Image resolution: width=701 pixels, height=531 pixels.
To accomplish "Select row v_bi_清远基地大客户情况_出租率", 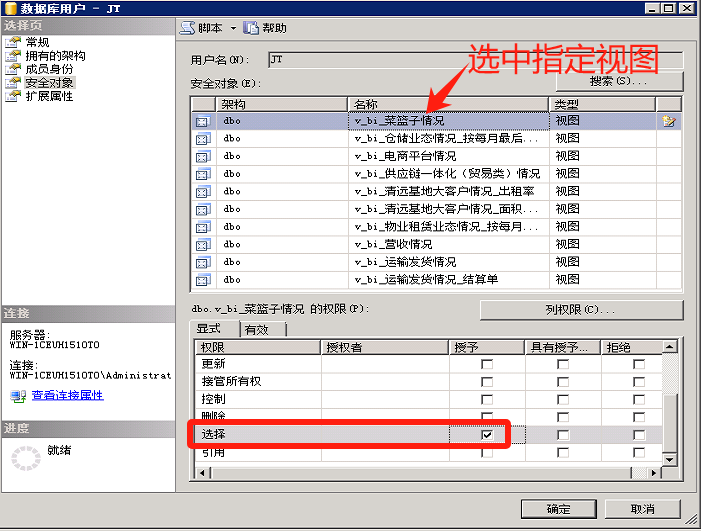I will [436, 192].
